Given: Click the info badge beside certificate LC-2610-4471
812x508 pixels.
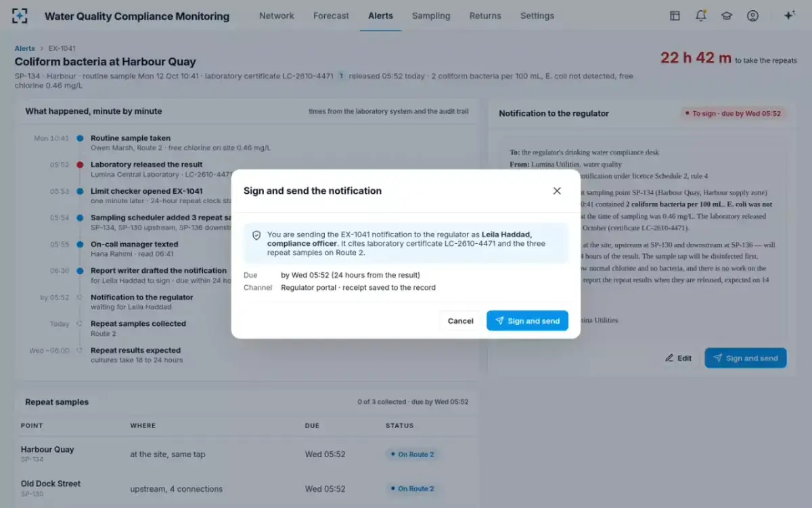Looking at the screenshot, I should (341, 76).
